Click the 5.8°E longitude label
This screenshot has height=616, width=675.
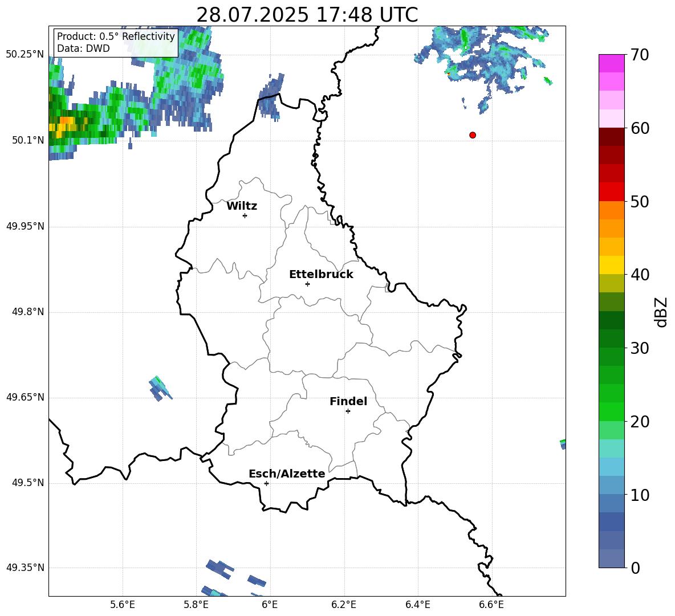tap(196, 605)
